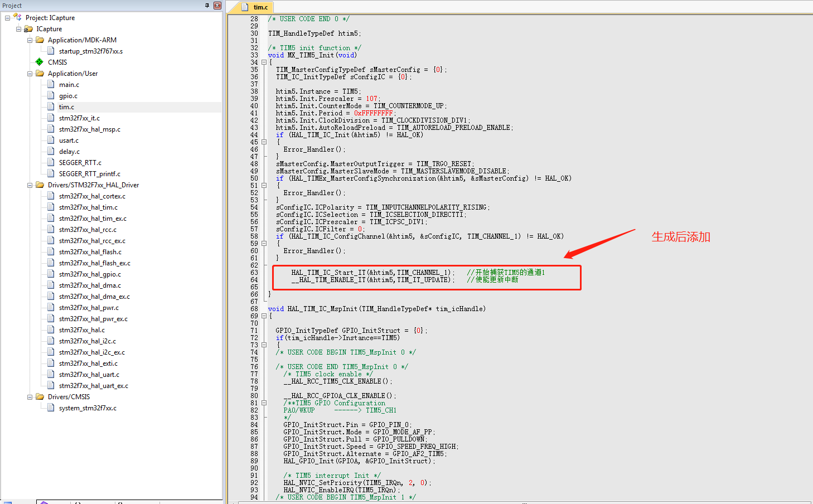Select stm32f7xx_hal_flash_ex.c in the project tree
The image size is (813, 504).
95,263
